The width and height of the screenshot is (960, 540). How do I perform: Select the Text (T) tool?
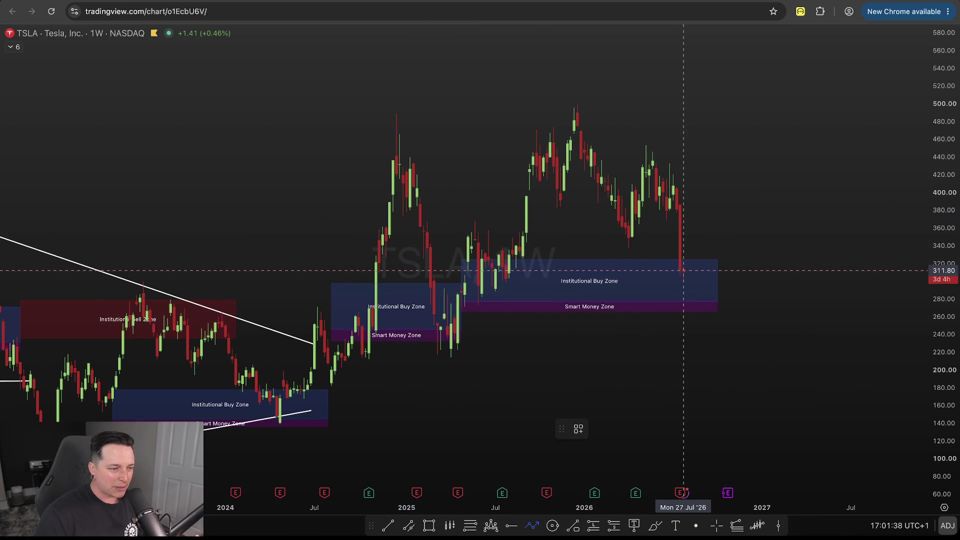click(675, 525)
